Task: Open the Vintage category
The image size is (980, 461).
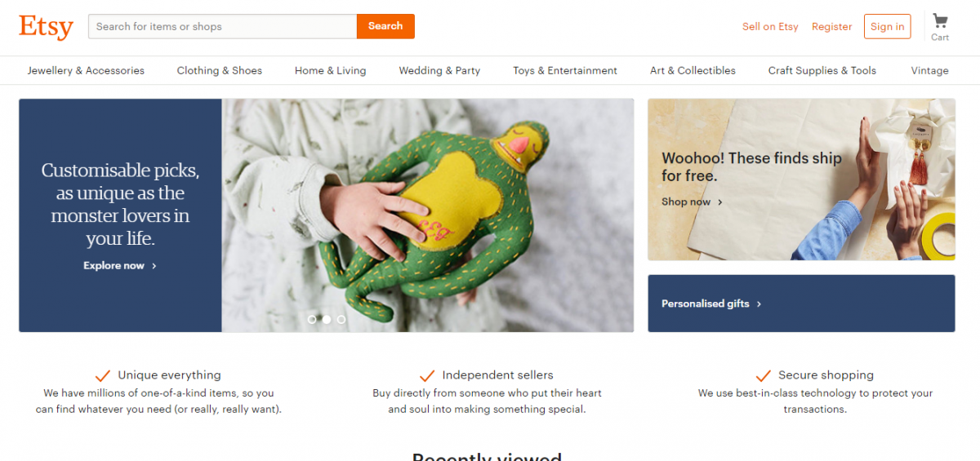Action: pyautogui.click(x=930, y=71)
